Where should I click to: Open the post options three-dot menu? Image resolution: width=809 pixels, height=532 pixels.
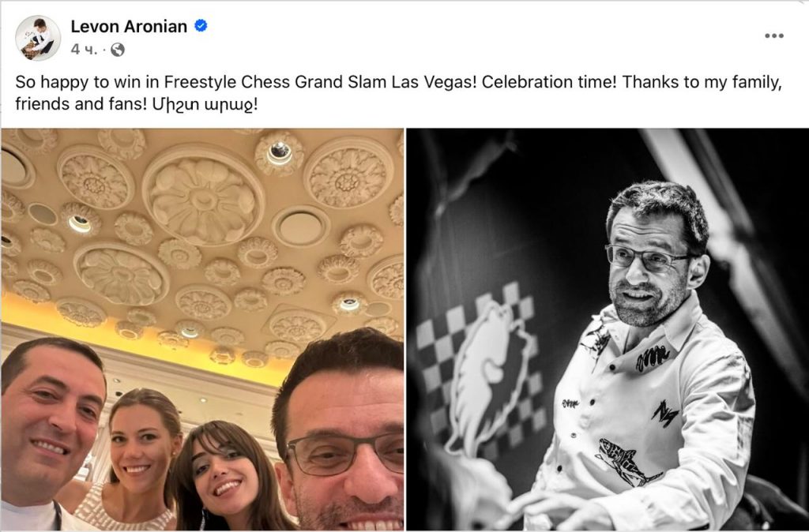pos(774,36)
